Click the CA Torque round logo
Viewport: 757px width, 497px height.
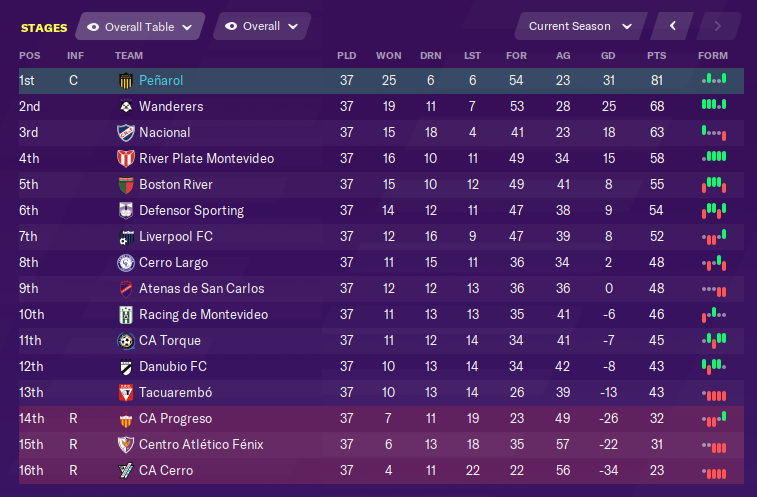point(126,341)
